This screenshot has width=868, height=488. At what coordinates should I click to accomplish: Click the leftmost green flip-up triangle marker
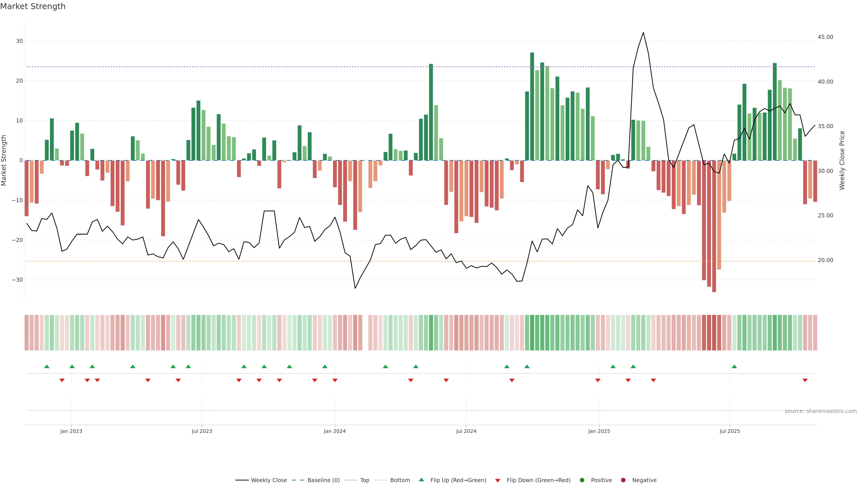tap(47, 366)
